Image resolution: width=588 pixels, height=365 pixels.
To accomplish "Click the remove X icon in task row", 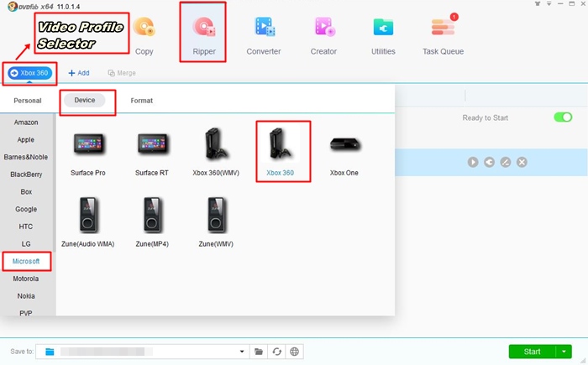I will click(522, 162).
